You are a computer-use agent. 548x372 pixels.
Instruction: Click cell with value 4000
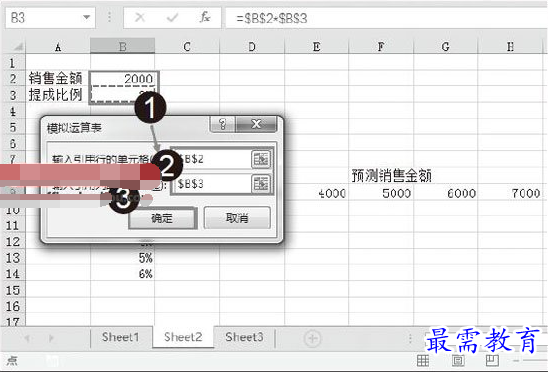(x=316, y=193)
